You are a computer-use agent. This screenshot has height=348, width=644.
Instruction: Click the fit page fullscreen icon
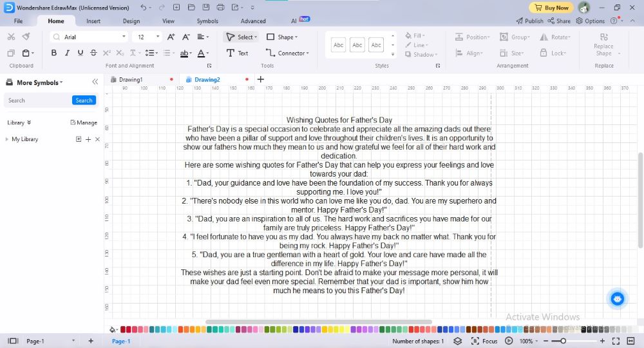616,341
